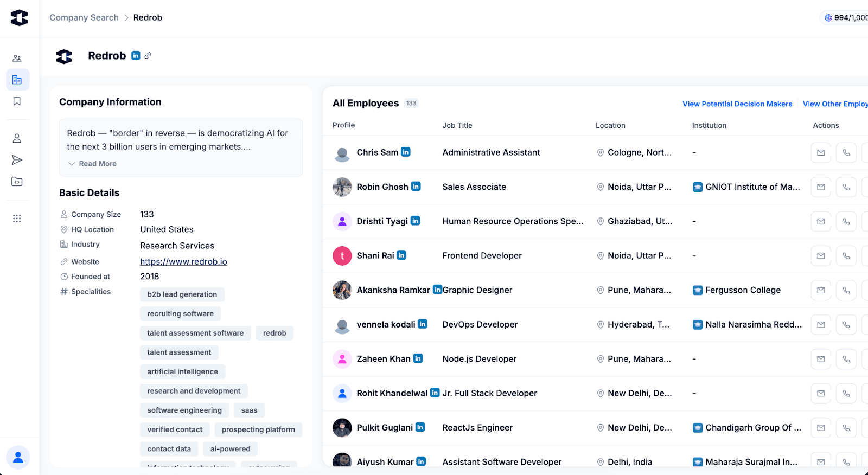Screen dimensions: 868x475
Task: Select the b2b lead generation tag
Action: pos(182,294)
